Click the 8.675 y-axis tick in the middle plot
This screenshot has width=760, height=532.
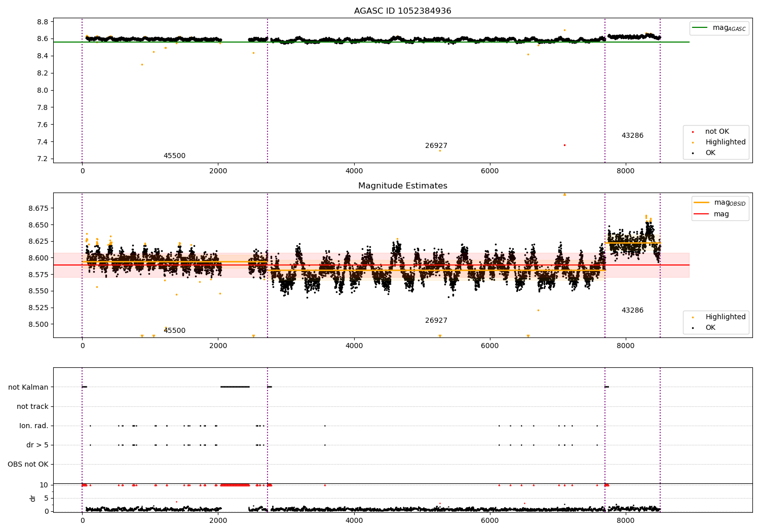click(x=39, y=209)
